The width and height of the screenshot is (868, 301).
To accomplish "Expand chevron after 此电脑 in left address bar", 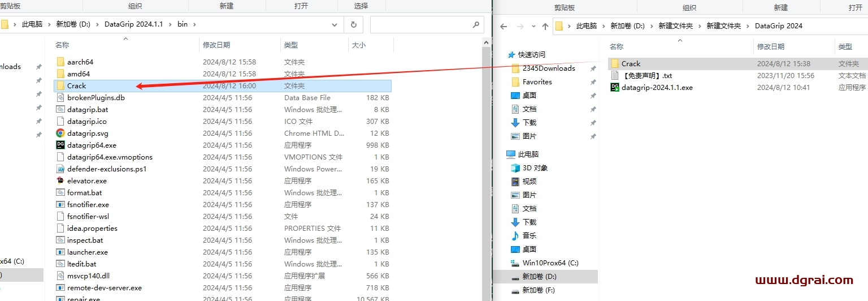I will [49, 24].
